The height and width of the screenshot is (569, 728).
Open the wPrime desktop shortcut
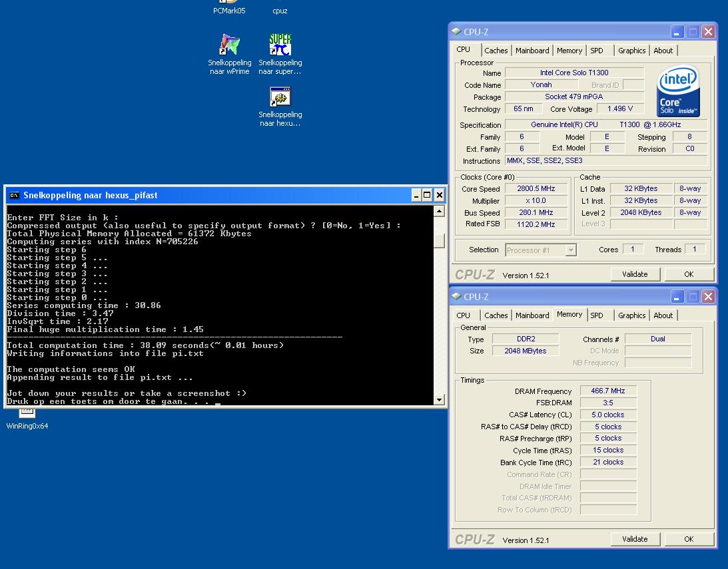(229, 54)
